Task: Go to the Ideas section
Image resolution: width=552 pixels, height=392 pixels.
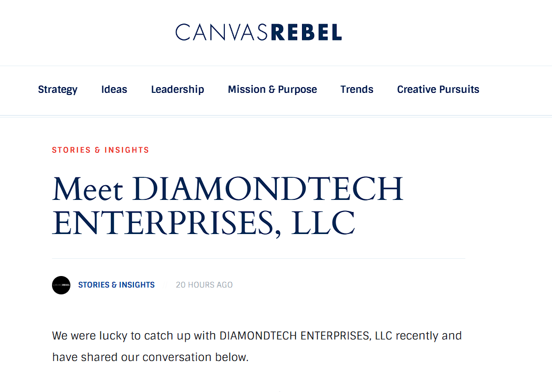Action: click(114, 89)
